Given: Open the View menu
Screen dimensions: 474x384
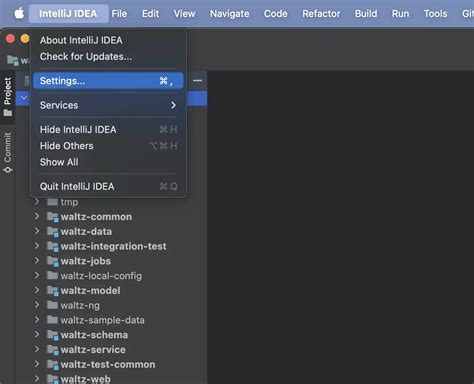Looking at the screenshot, I should (184, 14).
